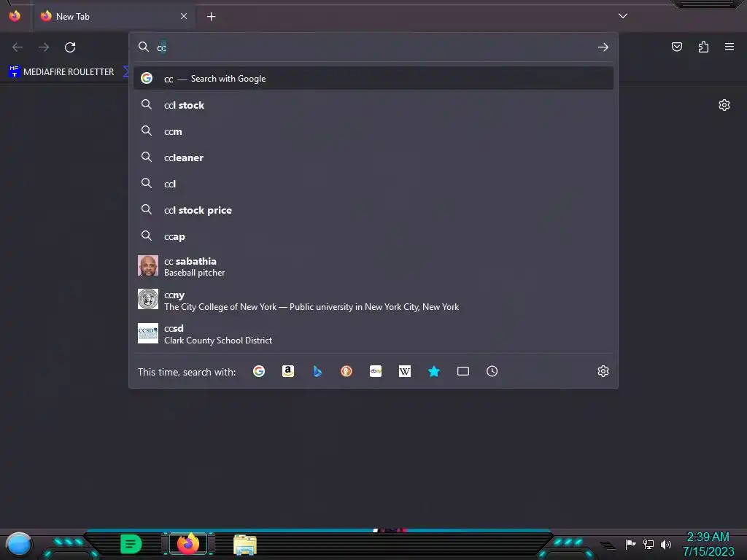Click the network tray icon
Viewport: 747px width, 560px height.
tap(649, 544)
